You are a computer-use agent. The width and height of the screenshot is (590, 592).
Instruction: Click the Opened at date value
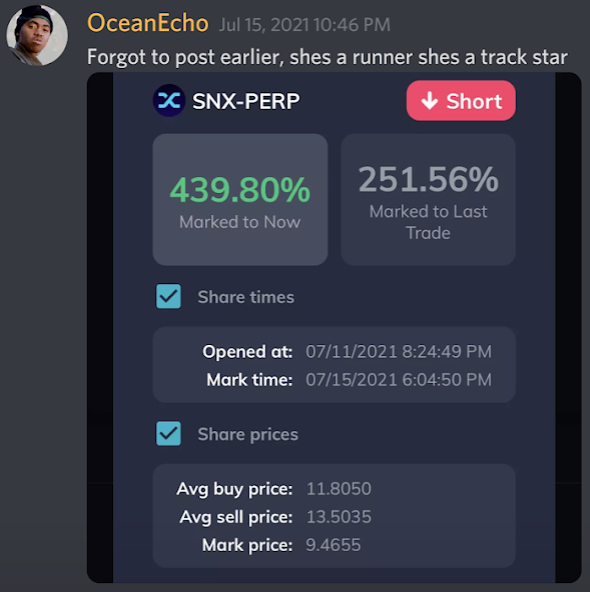pyautogui.click(x=399, y=352)
